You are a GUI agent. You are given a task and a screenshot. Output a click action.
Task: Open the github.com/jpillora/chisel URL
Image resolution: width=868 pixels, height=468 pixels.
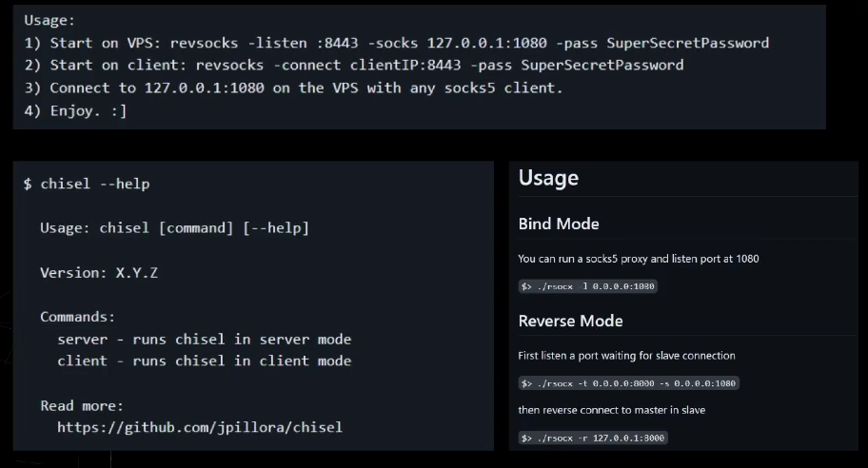tap(200, 428)
